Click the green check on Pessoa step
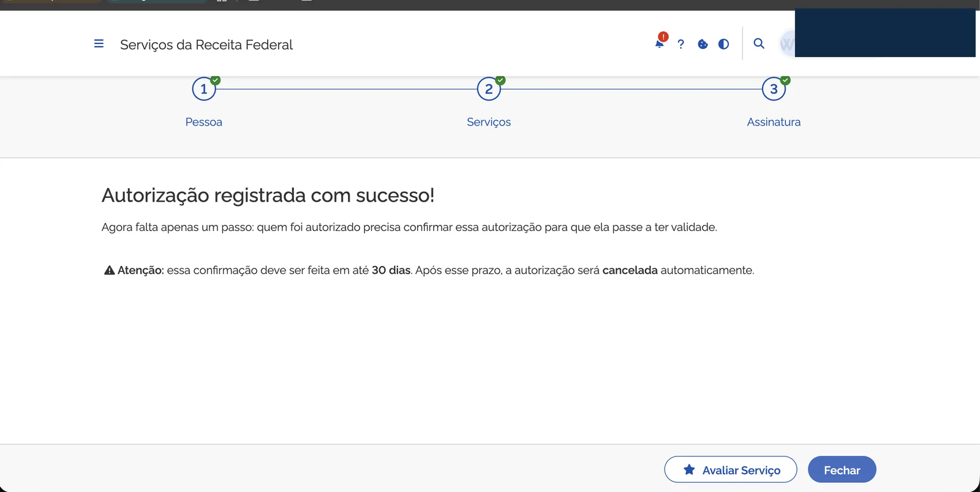This screenshot has height=492, width=980. coord(215,78)
